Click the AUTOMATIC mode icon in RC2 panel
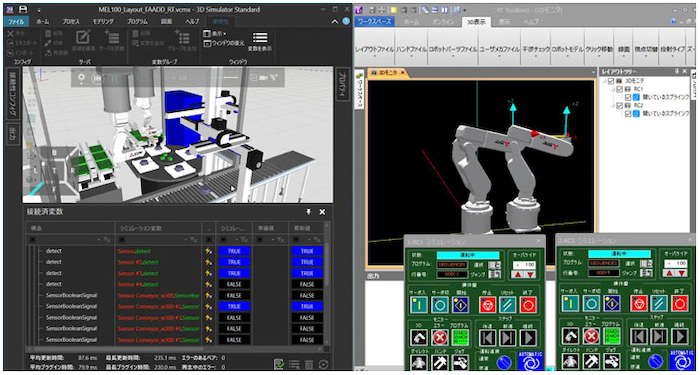The height and width of the screenshot is (375, 700). pos(681,361)
